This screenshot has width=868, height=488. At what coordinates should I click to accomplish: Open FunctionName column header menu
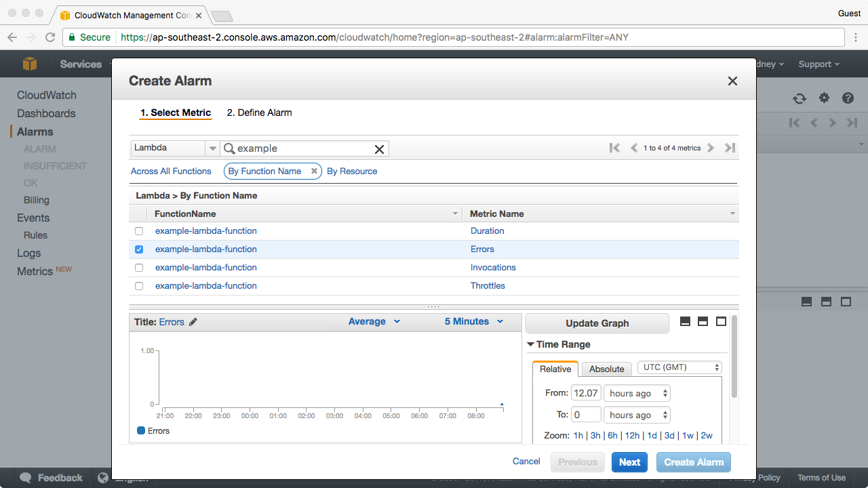455,214
